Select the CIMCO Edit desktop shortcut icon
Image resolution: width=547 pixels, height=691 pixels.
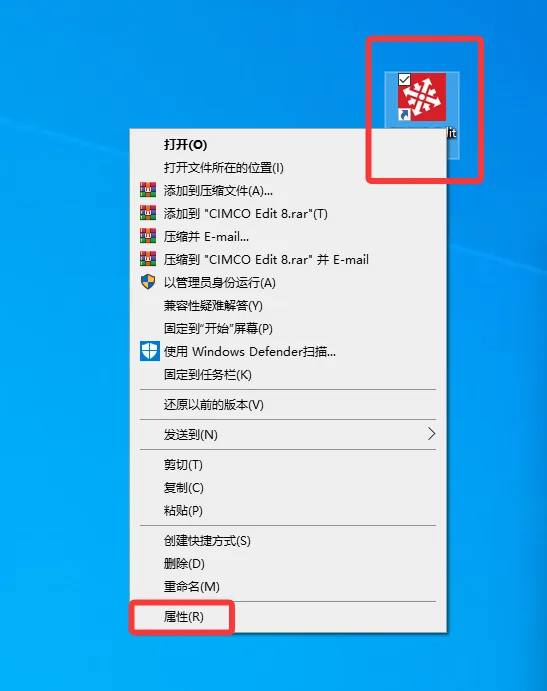pos(422,97)
